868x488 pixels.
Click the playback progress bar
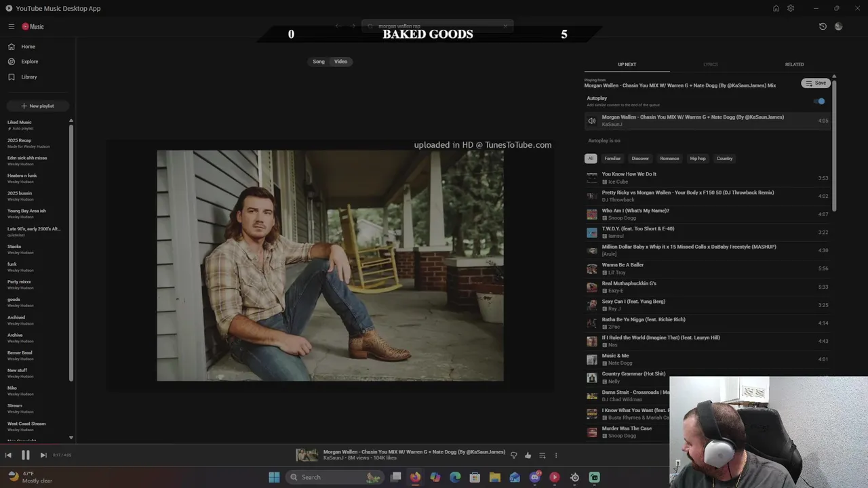tap(434, 445)
